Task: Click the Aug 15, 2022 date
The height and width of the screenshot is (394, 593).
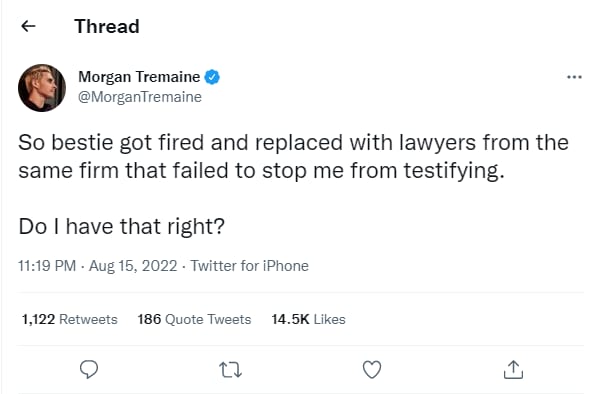Action: [133, 266]
